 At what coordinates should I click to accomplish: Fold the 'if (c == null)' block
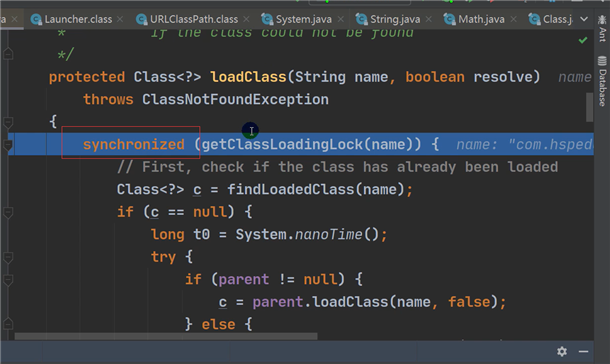(8, 212)
